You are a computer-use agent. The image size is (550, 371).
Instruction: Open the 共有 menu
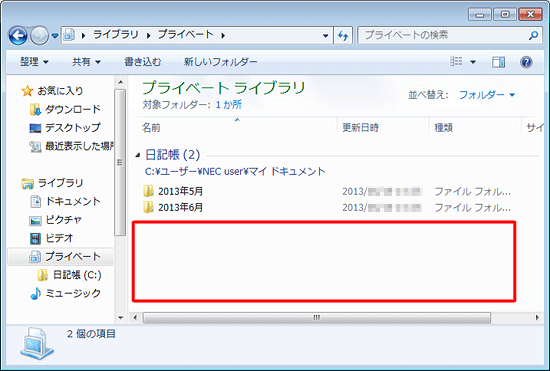86,62
